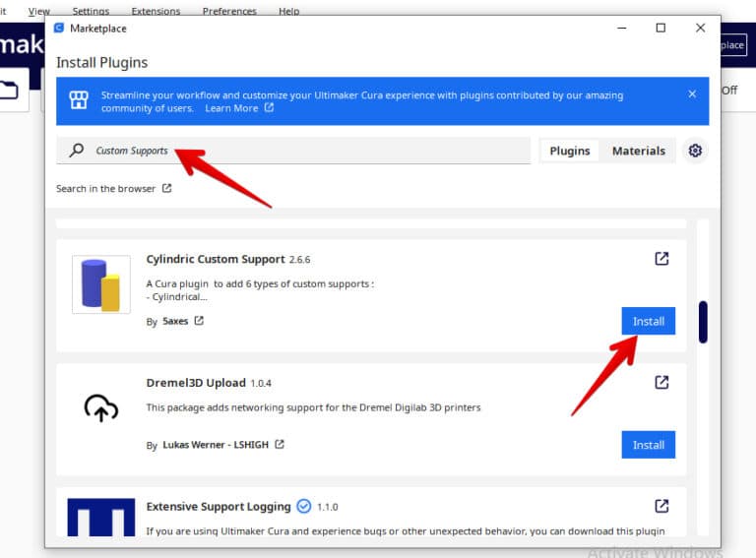Click the search magnifier icon
The height and width of the screenshot is (558, 756).
[x=77, y=151]
